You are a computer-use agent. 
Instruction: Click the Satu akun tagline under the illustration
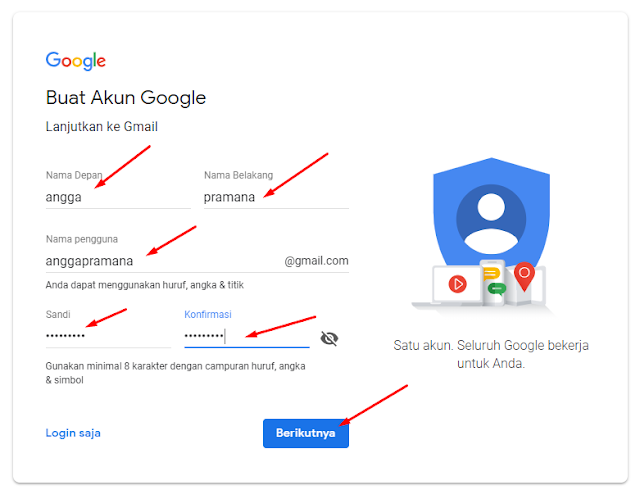(x=491, y=354)
